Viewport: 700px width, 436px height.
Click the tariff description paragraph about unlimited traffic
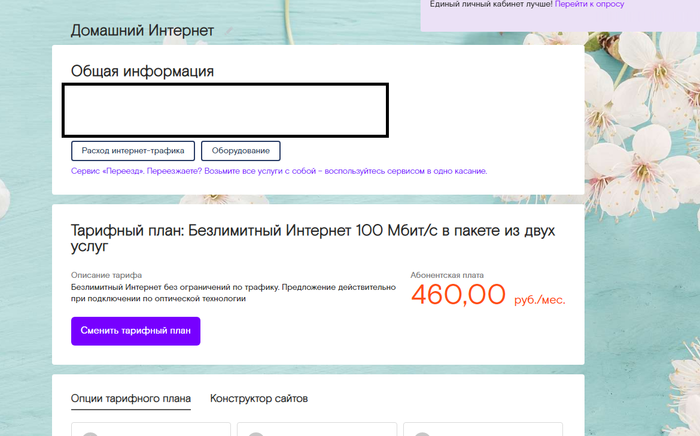tap(233, 292)
